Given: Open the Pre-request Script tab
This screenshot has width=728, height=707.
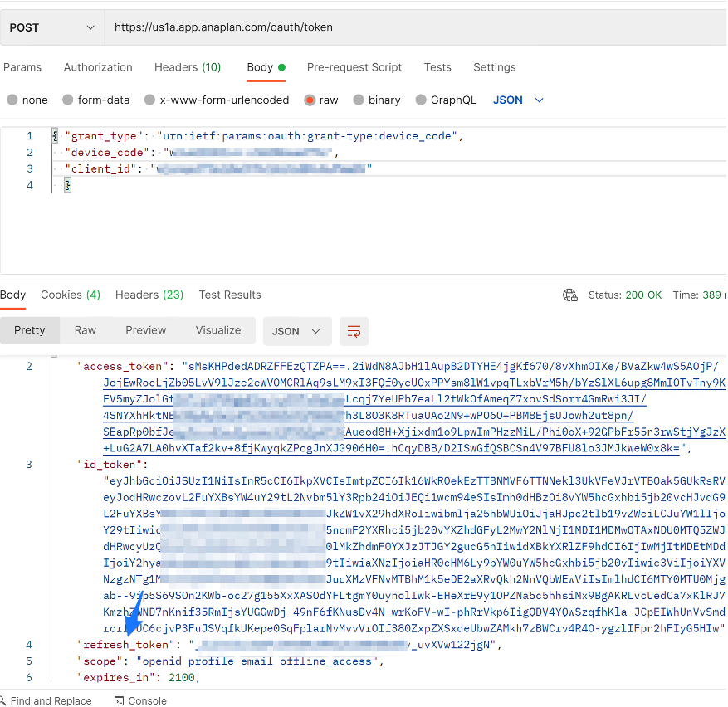Looking at the screenshot, I should point(354,67).
